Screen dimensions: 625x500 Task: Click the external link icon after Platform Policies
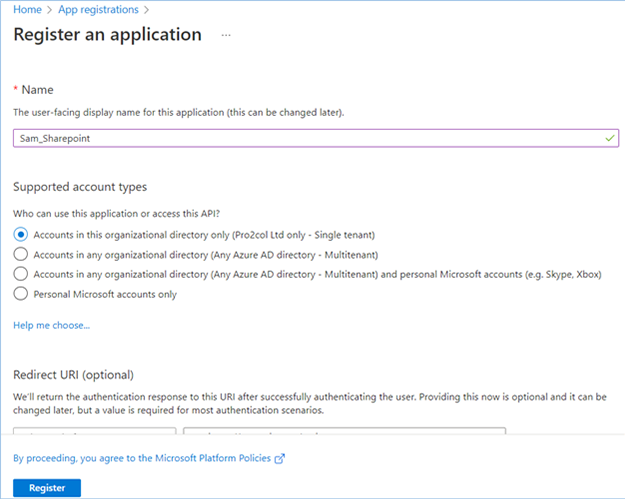tap(280, 459)
